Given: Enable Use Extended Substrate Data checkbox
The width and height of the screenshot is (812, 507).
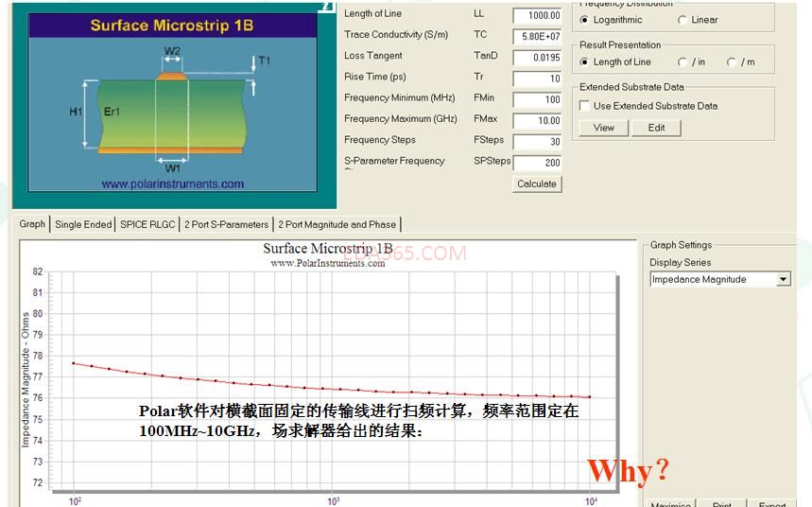Looking at the screenshot, I should point(585,106).
